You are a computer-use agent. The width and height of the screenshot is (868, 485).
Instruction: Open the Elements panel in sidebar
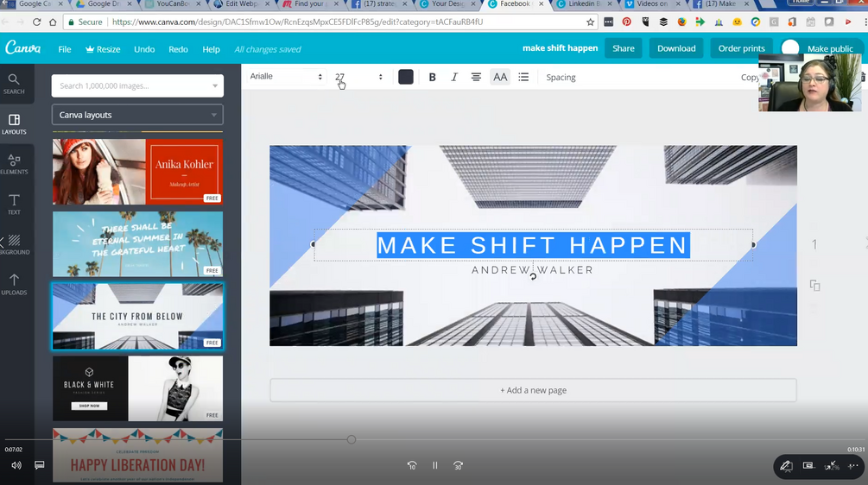(x=14, y=164)
